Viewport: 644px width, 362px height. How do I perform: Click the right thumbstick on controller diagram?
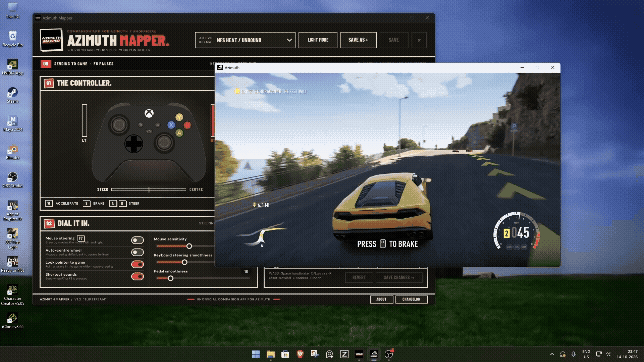pyautogui.click(x=164, y=143)
